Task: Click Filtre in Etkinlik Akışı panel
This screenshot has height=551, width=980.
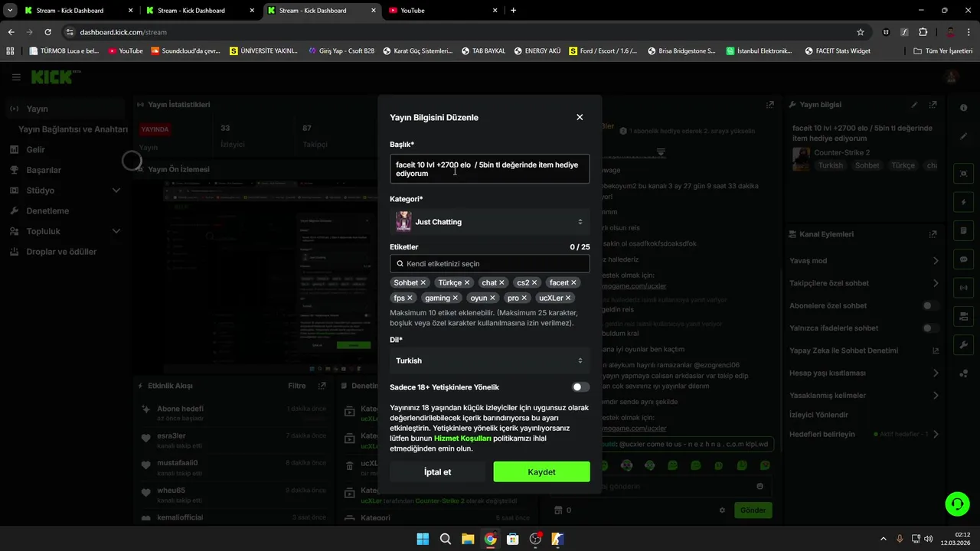Action: pyautogui.click(x=296, y=386)
